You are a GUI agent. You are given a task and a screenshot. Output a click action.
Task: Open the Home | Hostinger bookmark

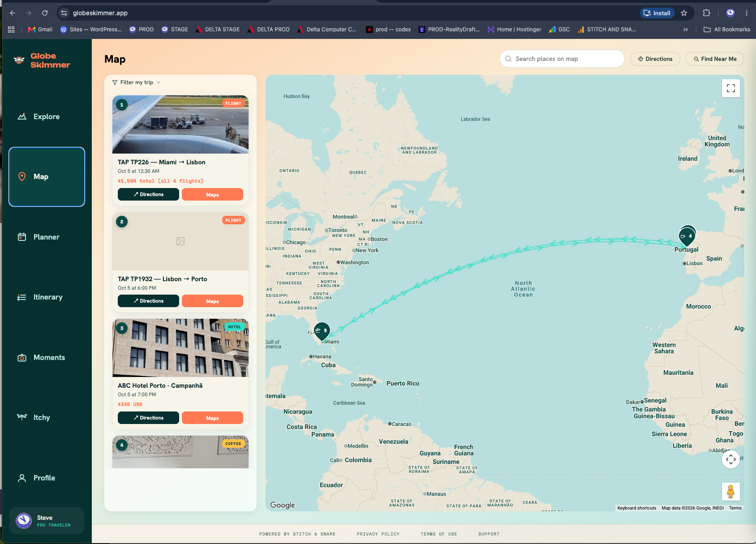(515, 30)
